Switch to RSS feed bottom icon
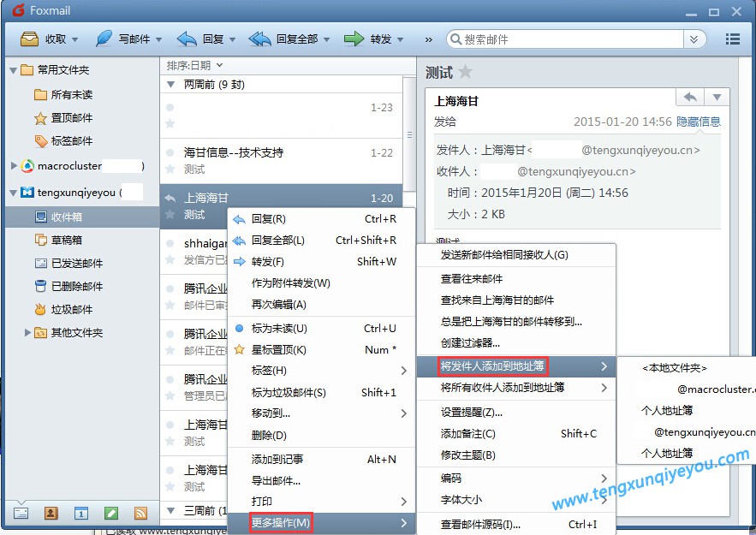Image resolution: width=756 pixels, height=535 pixels. pyautogui.click(x=140, y=513)
